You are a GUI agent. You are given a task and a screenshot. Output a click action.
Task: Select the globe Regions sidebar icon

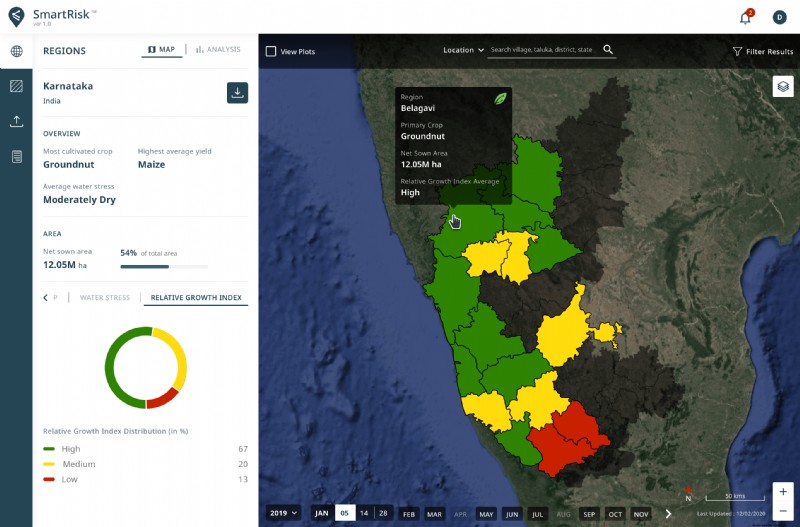[x=16, y=51]
